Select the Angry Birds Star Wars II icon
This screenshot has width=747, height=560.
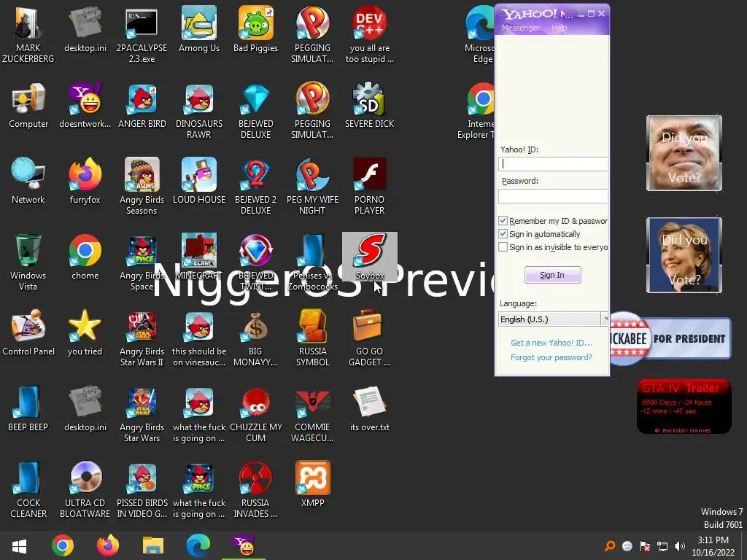click(142, 338)
